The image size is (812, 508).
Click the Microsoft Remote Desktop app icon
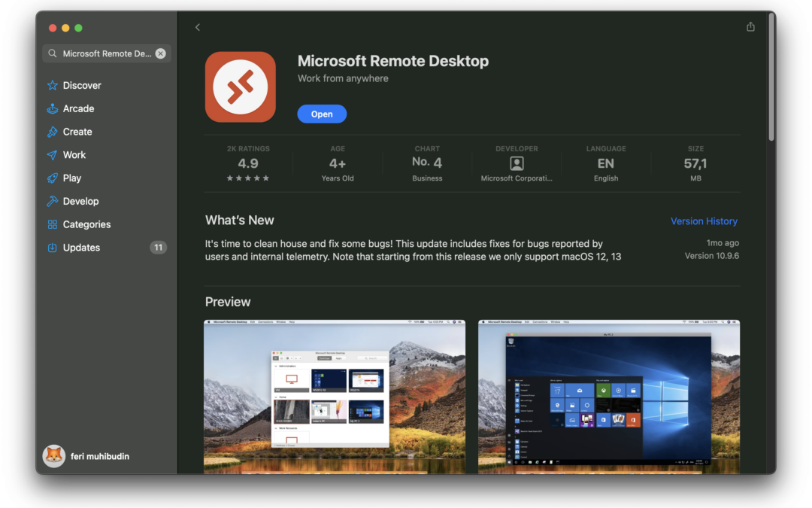(x=241, y=87)
